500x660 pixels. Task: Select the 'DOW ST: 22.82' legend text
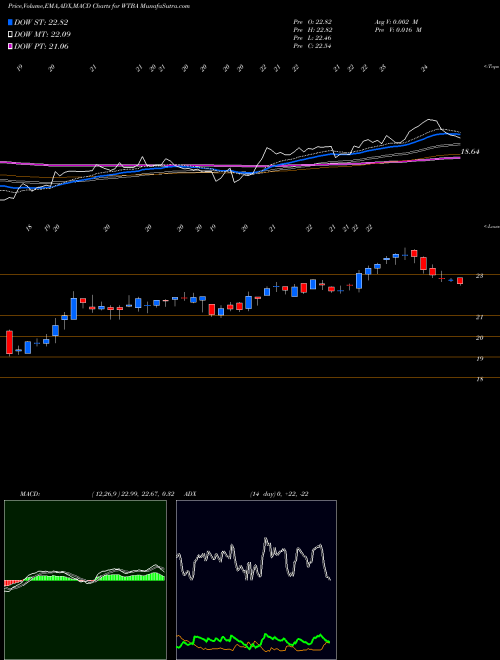pyautogui.click(x=41, y=22)
